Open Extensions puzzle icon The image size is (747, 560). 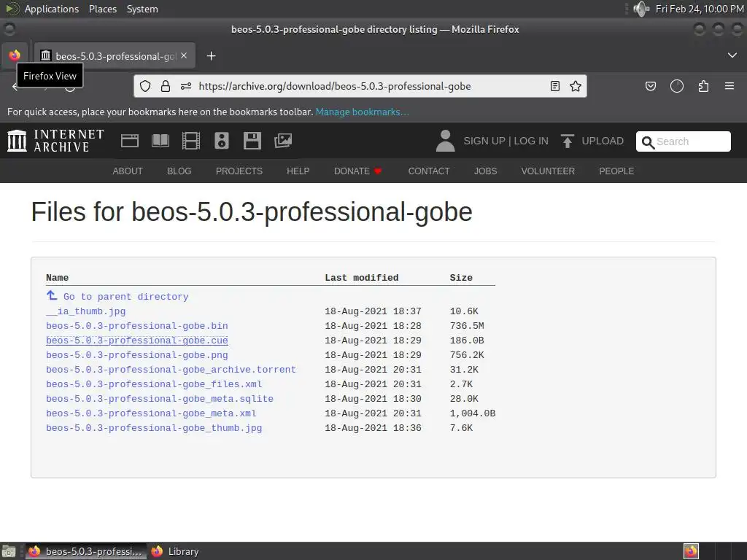pyautogui.click(x=704, y=86)
